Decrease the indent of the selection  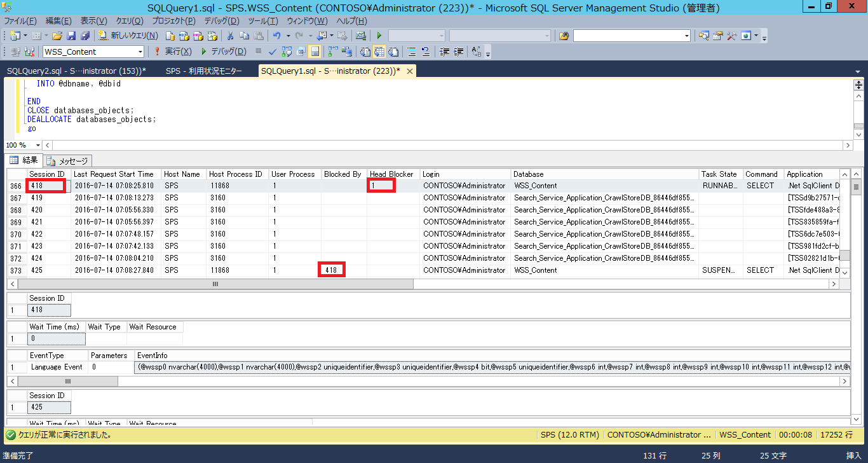coord(444,52)
